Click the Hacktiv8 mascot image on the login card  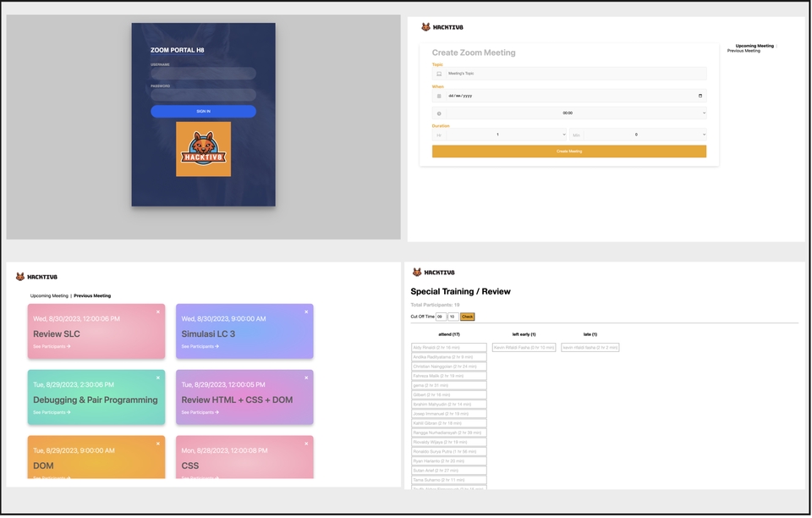tap(203, 150)
